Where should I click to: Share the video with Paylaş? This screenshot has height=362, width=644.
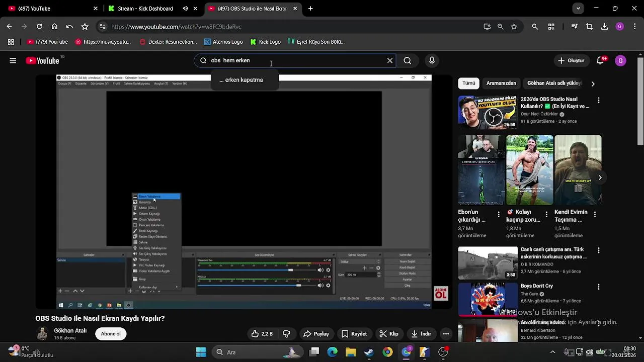(316, 334)
